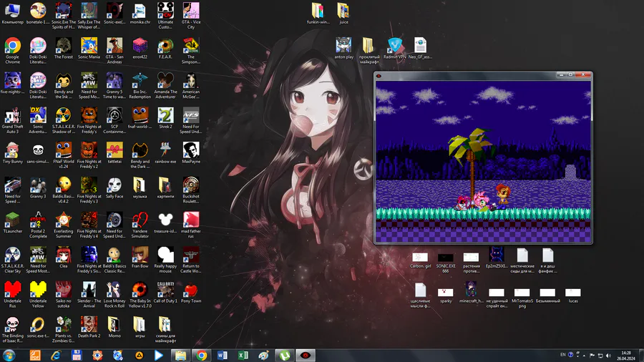Open Internet Explorer from taskbar
The width and height of the screenshot is (644, 362).
click(x=56, y=356)
